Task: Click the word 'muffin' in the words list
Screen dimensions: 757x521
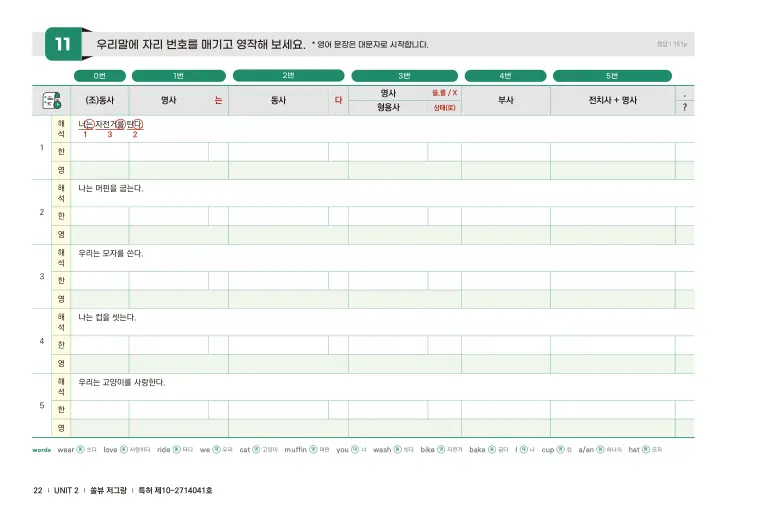Action: click(x=295, y=450)
